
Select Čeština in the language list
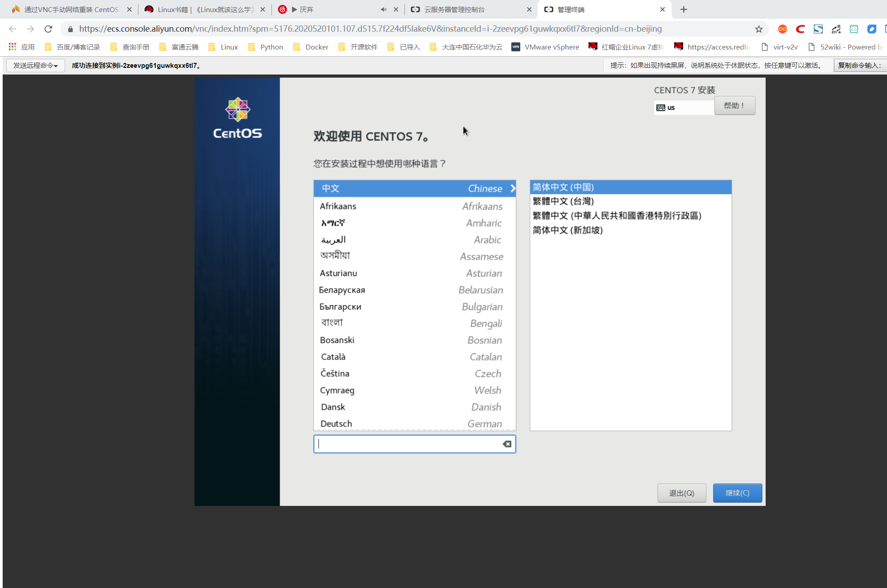[414, 373]
